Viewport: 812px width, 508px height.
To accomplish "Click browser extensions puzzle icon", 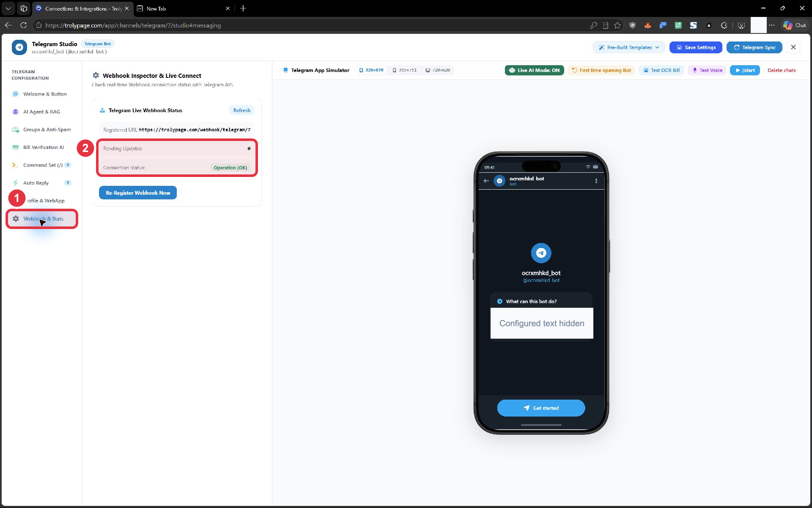I will (x=724, y=25).
